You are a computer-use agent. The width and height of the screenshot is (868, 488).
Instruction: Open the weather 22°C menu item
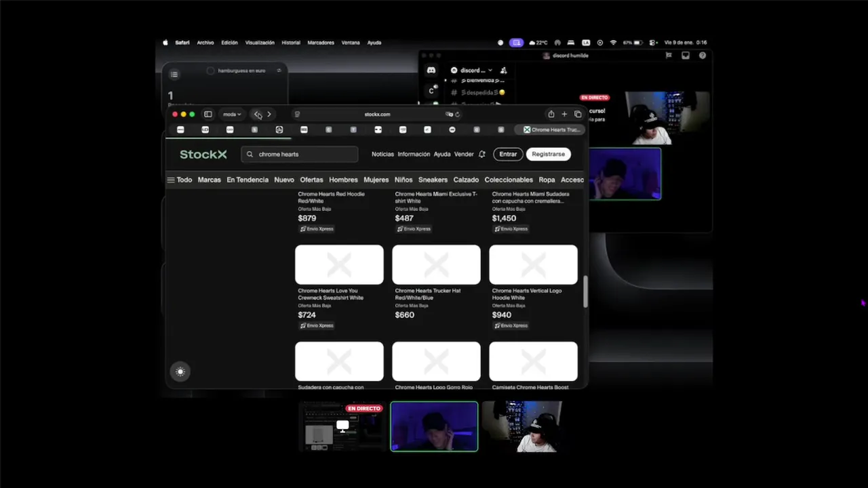coord(538,43)
